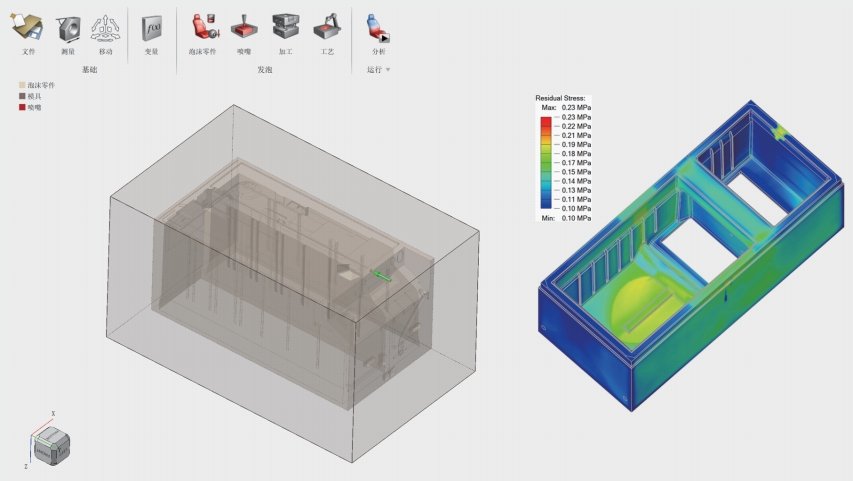Select the 喷嘴 (Nozzle) tool icon
The image size is (853, 481).
coord(244,27)
